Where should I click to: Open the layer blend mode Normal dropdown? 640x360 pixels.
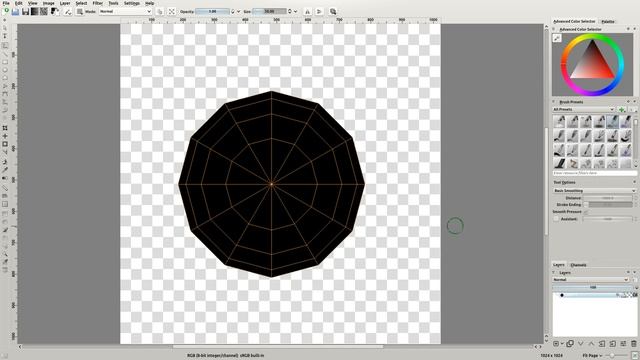point(590,280)
